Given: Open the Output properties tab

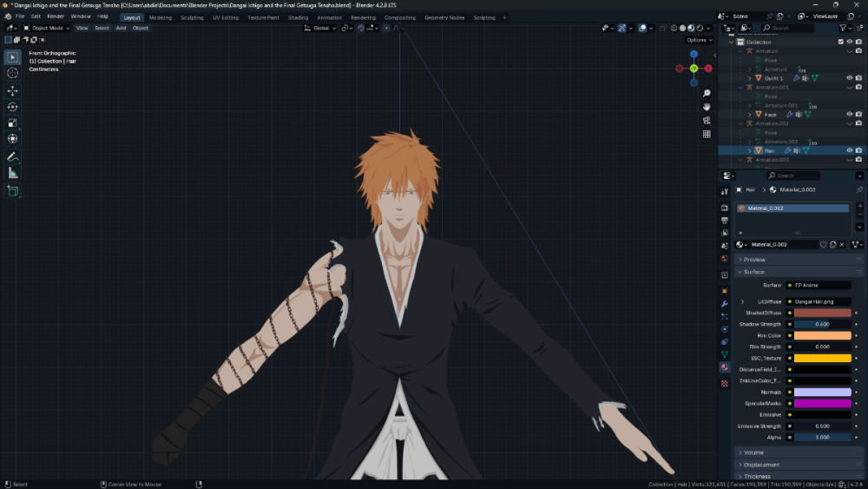Looking at the screenshot, I should [x=725, y=221].
